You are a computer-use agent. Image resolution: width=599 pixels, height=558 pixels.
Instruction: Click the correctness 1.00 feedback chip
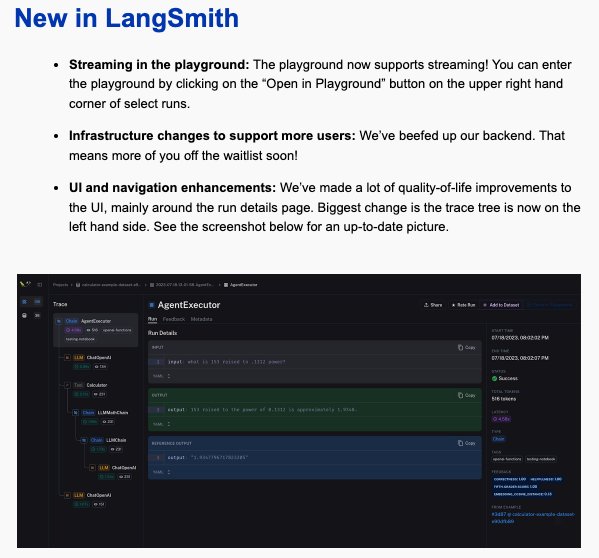point(510,479)
